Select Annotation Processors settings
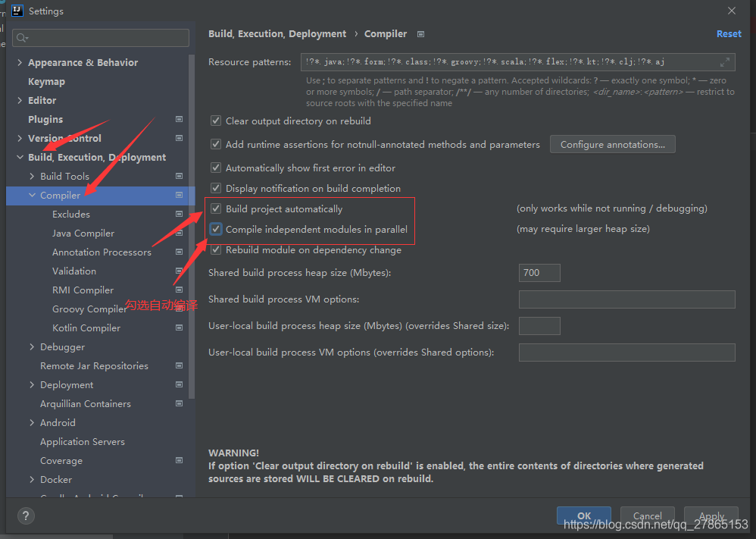756x539 pixels. click(102, 252)
